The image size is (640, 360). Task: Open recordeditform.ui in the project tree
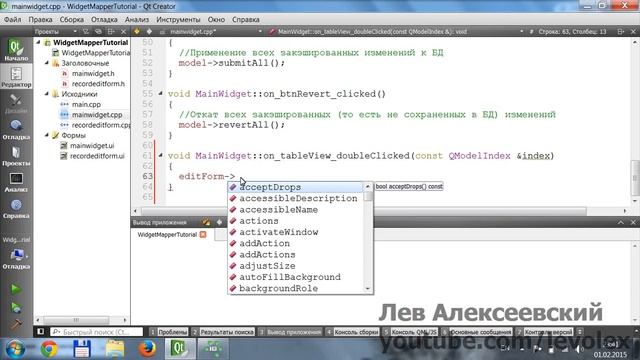(97, 156)
